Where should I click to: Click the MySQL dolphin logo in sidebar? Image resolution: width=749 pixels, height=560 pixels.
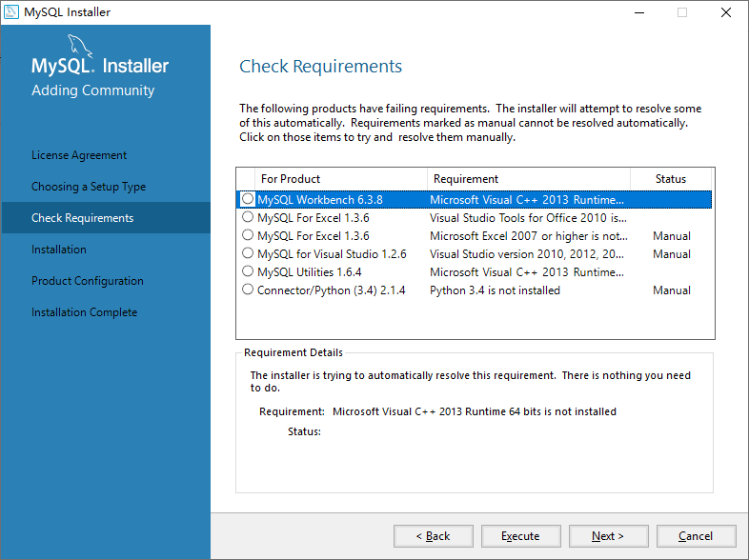click(x=80, y=46)
